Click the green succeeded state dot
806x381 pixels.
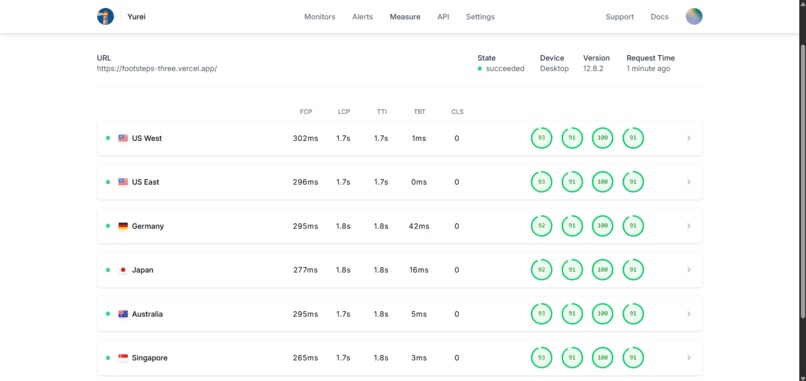[x=480, y=69]
